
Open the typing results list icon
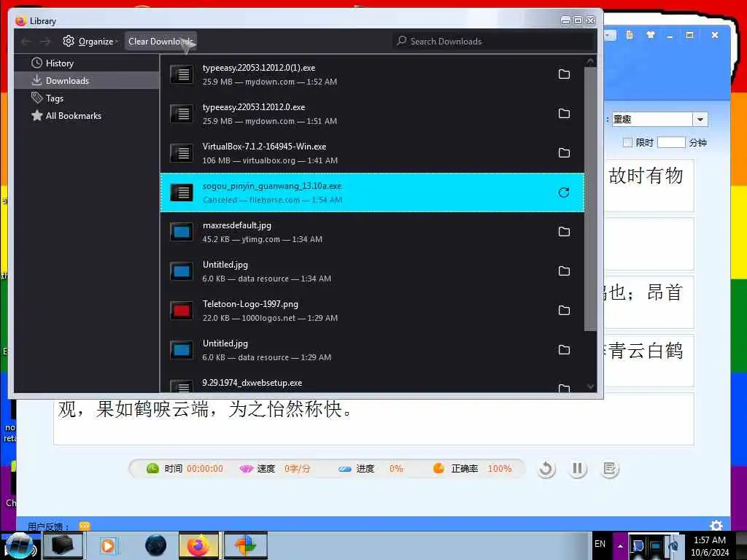coord(609,469)
